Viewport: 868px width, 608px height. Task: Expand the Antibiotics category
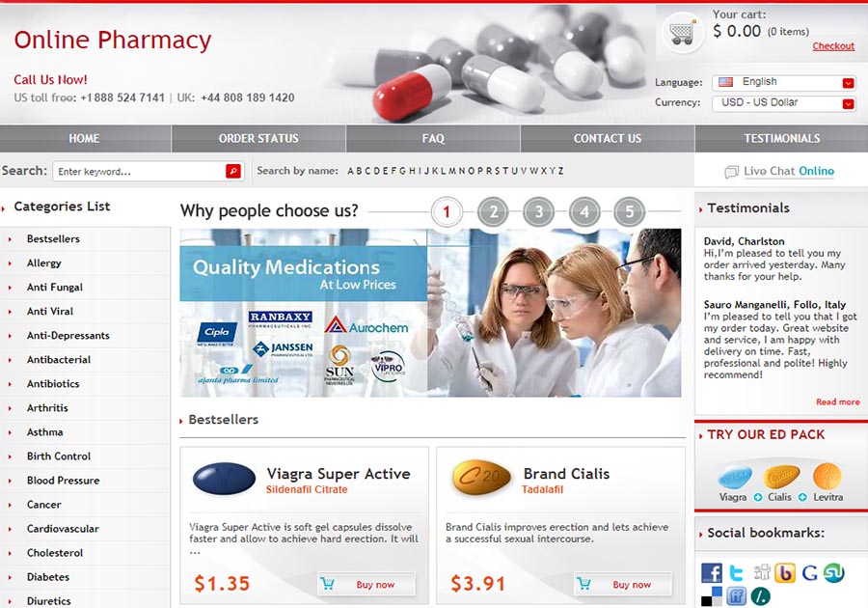click(x=53, y=384)
